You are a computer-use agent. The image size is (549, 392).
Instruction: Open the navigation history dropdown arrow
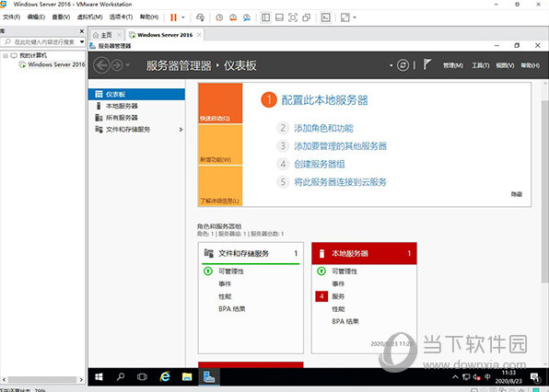pyautogui.click(x=127, y=65)
